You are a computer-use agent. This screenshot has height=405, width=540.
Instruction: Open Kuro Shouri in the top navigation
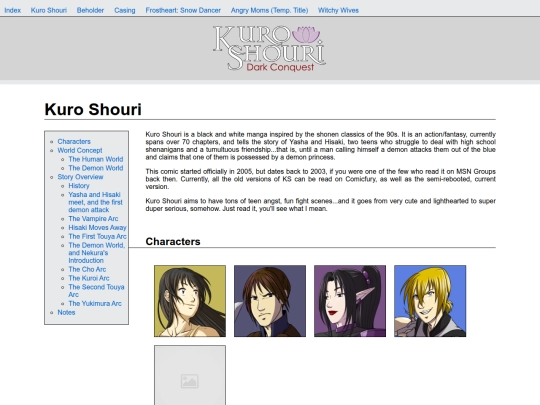(49, 10)
